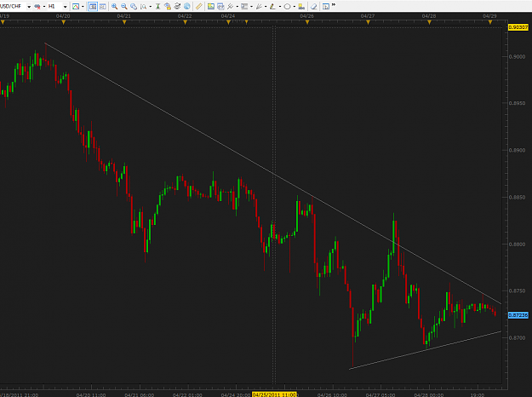Image resolution: width=532 pixels, height=397 pixels.
Task: Click the 04/28 day marker triangle
Action: coord(429,22)
